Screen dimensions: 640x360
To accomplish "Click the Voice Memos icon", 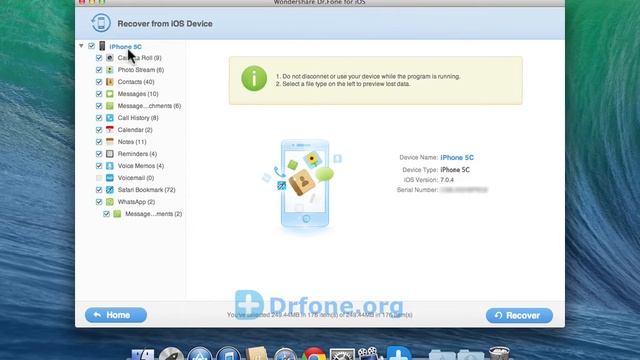I will pyautogui.click(x=110, y=166).
